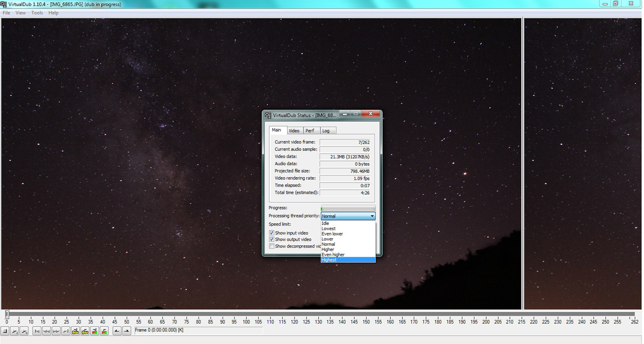
Task: Switch to the Video tab
Action: click(294, 130)
